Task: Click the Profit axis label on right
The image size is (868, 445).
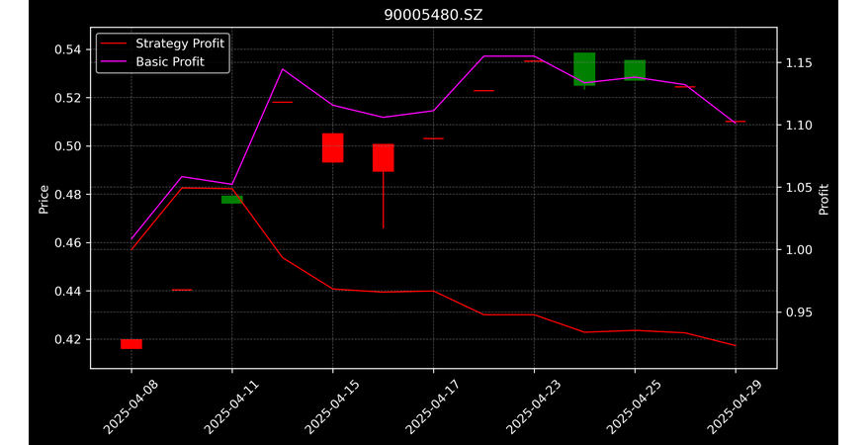Action: 825,200
